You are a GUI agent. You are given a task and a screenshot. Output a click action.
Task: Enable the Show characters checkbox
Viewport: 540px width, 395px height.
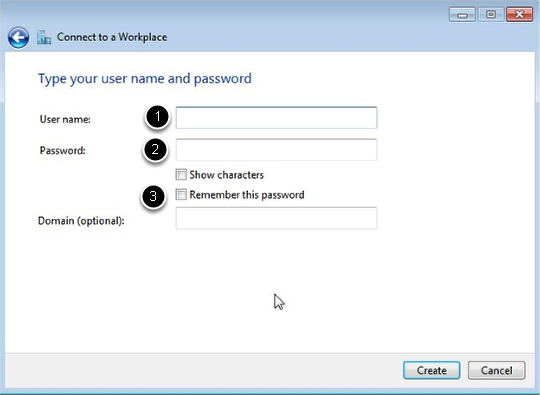click(x=181, y=175)
